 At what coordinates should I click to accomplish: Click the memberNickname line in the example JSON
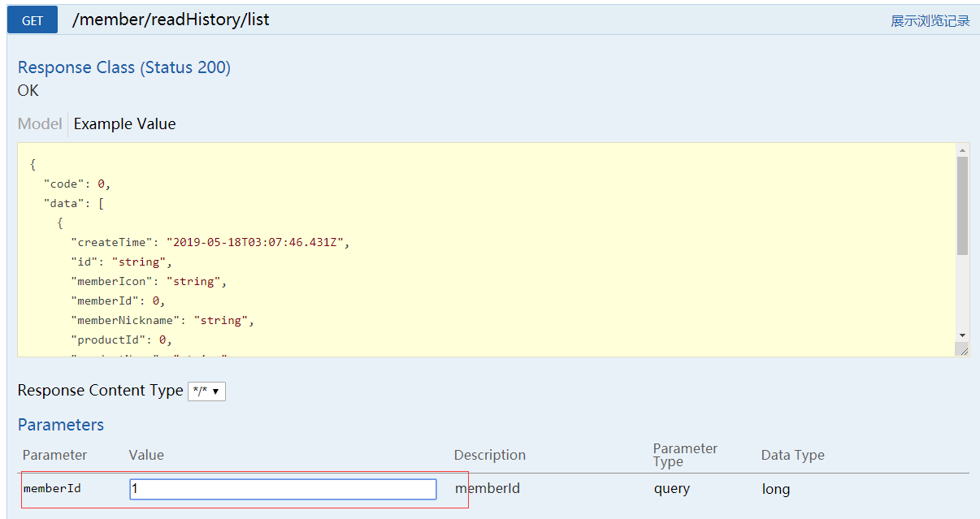163,320
